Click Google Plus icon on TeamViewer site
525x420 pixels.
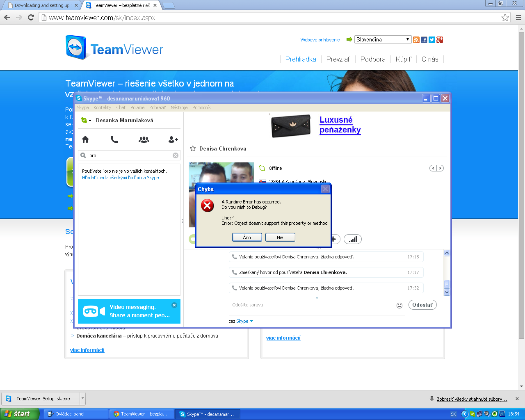click(440, 40)
